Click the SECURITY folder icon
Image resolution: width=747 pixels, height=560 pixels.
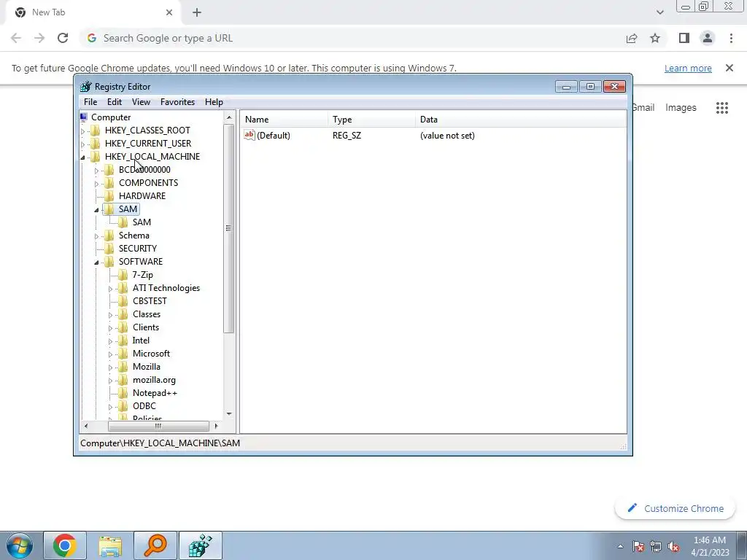click(109, 249)
